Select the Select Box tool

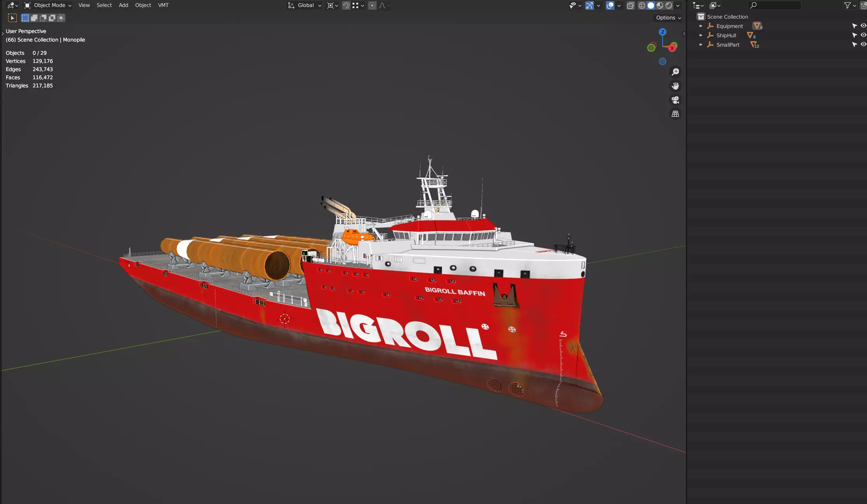pyautogui.click(x=12, y=18)
